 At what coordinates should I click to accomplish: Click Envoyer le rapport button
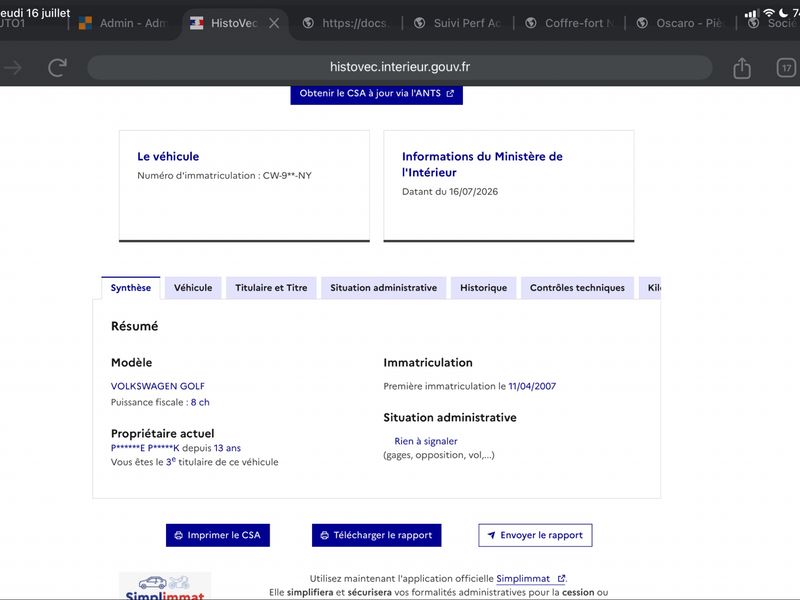coord(535,535)
